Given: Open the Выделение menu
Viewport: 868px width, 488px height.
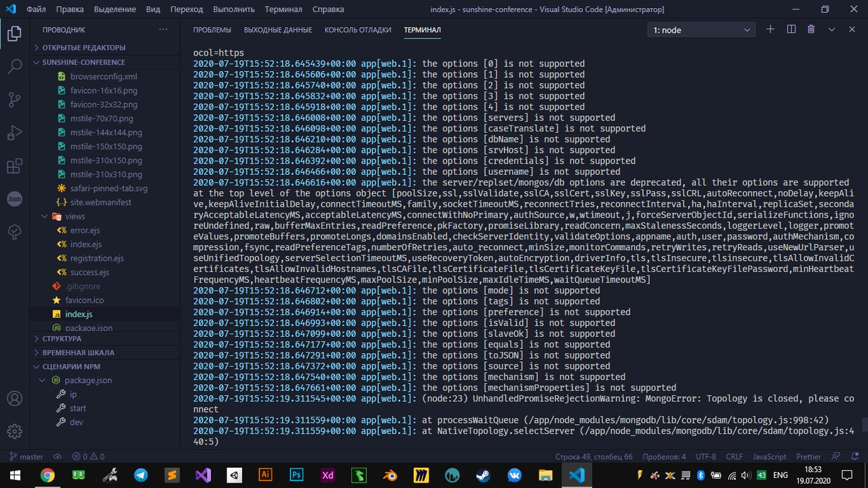Looking at the screenshot, I should [x=115, y=9].
